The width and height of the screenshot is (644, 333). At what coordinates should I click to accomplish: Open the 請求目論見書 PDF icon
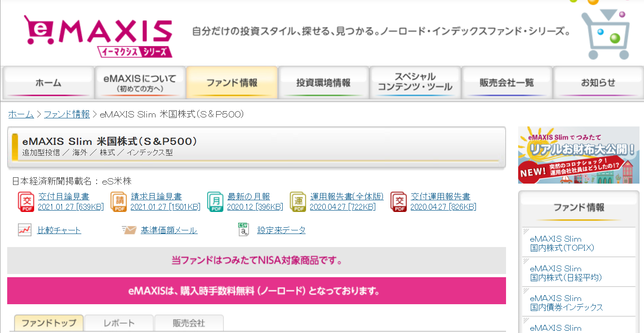(x=119, y=202)
